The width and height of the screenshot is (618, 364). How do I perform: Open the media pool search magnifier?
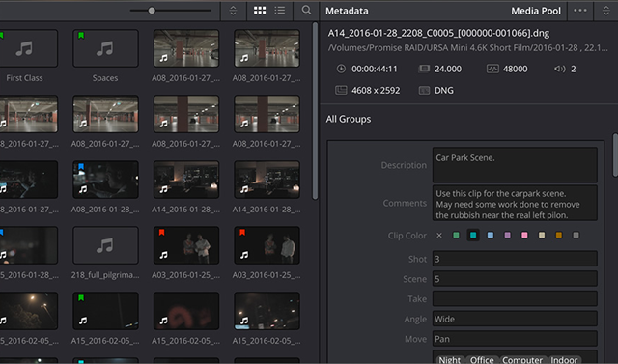(x=306, y=11)
